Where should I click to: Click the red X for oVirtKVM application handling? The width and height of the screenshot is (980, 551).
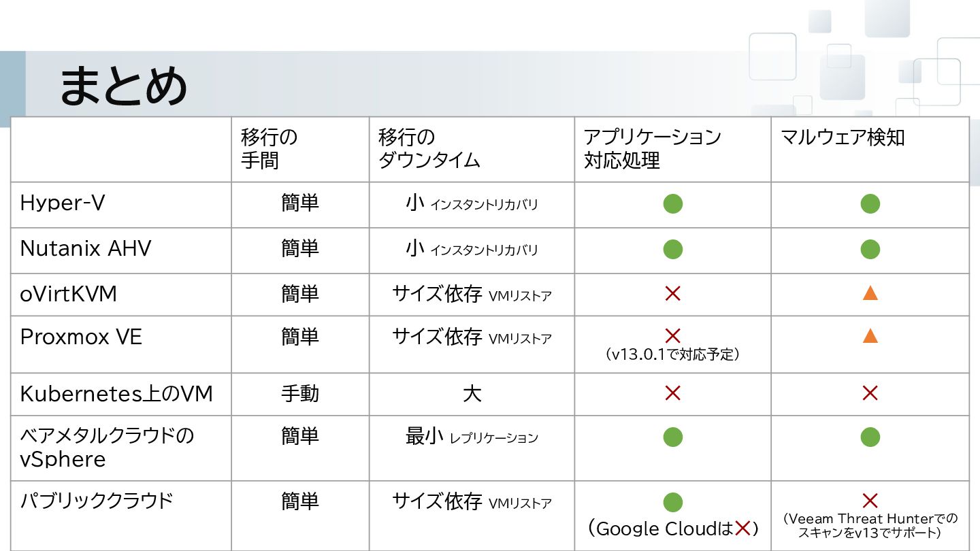[672, 294]
